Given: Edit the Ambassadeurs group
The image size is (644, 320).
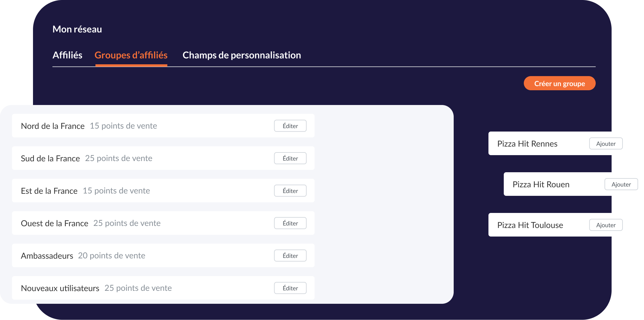Looking at the screenshot, I should click(290, 256).
